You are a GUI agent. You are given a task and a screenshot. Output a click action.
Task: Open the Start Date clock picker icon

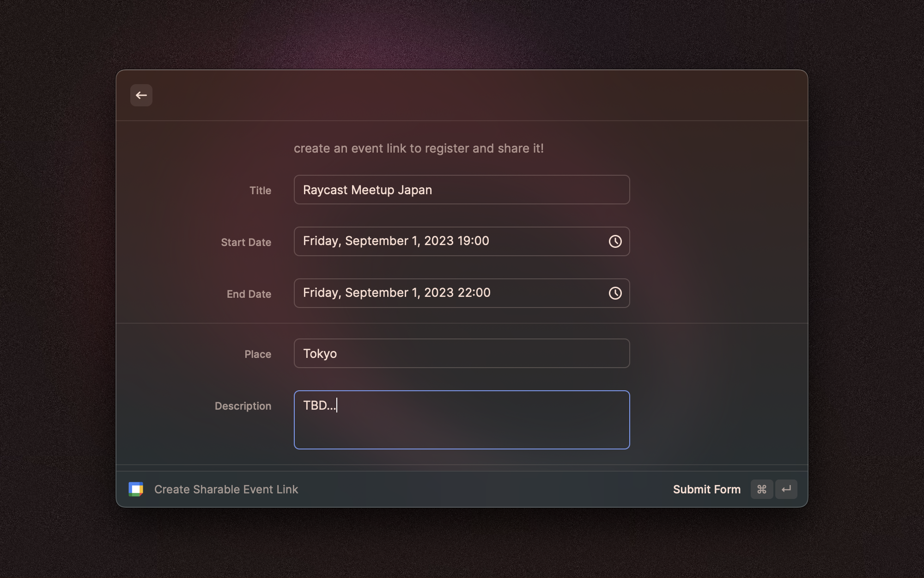pos(615,241)
